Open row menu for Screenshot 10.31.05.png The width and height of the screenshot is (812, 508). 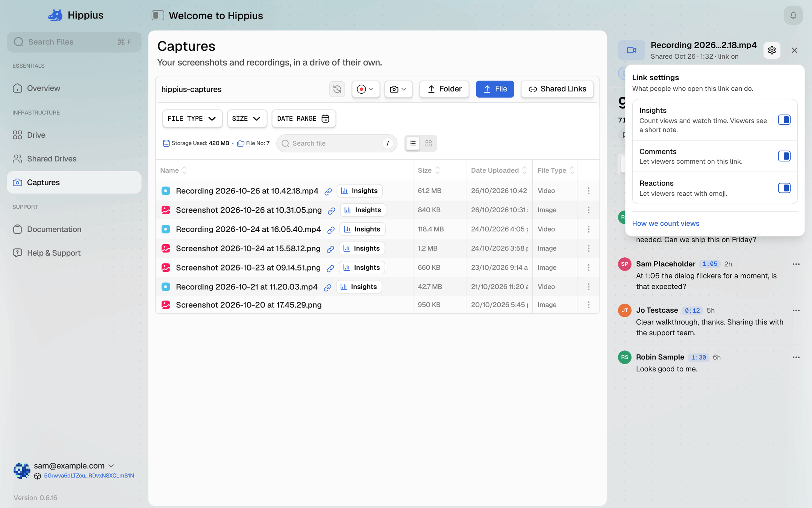click(x=589, y=210)
